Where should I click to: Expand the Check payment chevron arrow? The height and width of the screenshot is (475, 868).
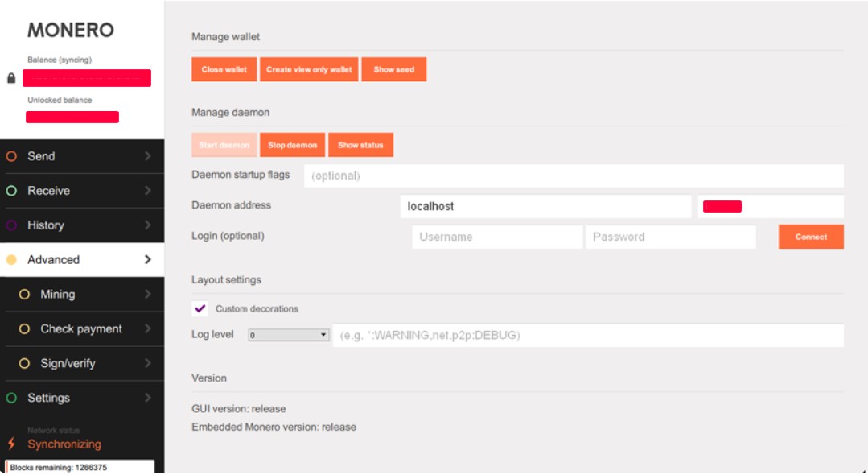(148, 328)
